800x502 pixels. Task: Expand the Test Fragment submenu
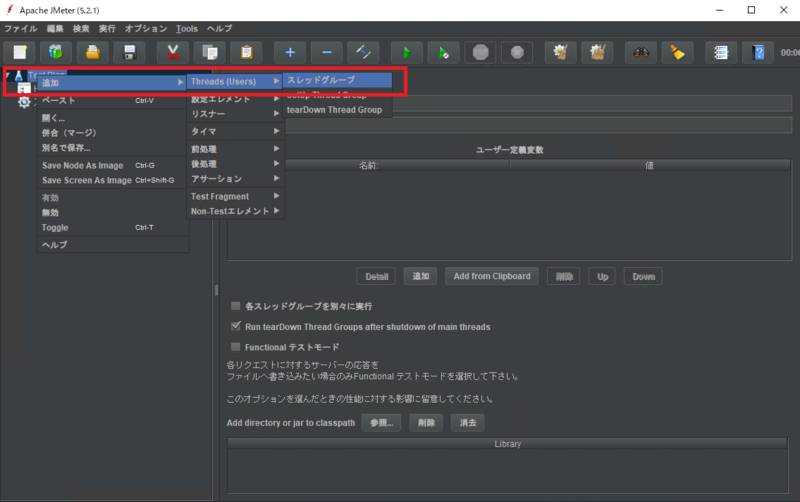tap(235, 196)
